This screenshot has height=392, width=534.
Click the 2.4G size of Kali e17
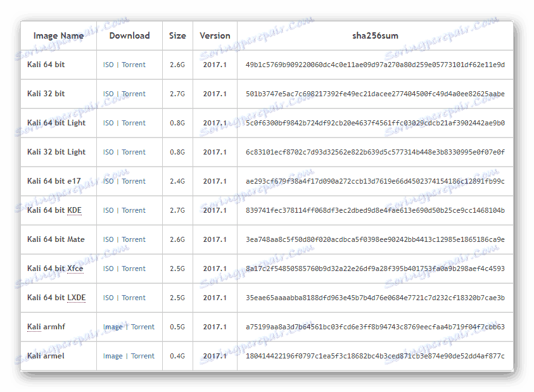[x=177, y=181]
